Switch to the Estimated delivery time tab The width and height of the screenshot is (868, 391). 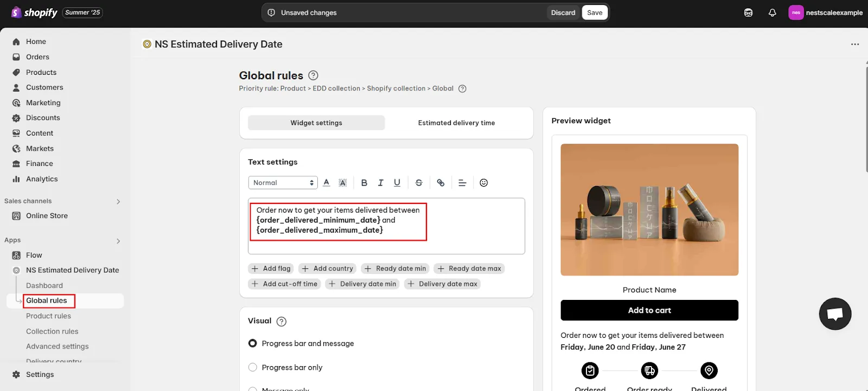click(456, 123)
